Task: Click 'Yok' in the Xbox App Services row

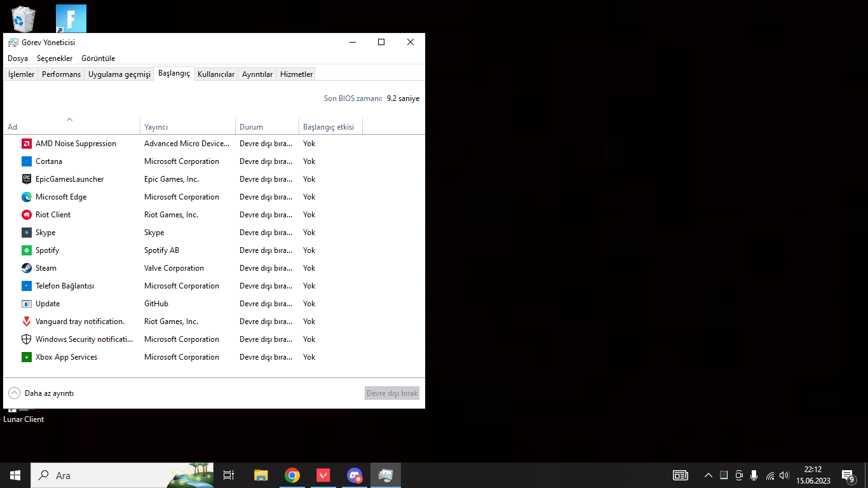Action: click(309, 357)
